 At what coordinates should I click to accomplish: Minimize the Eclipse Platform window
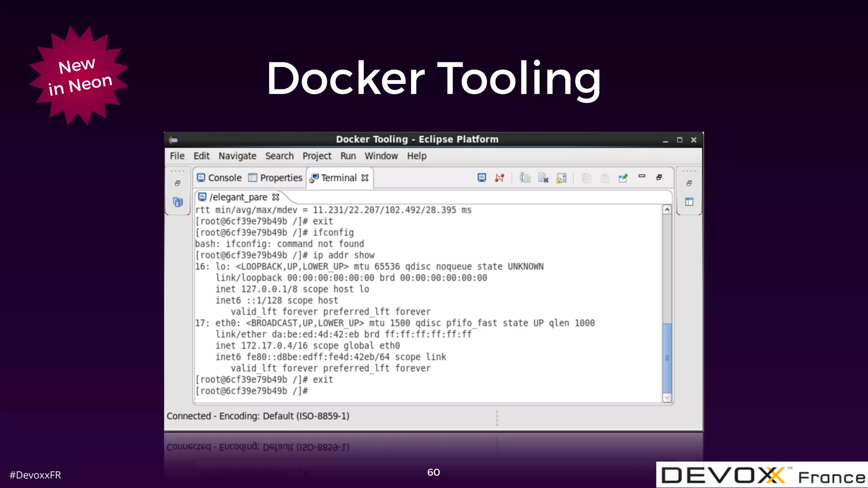(665, 140)
